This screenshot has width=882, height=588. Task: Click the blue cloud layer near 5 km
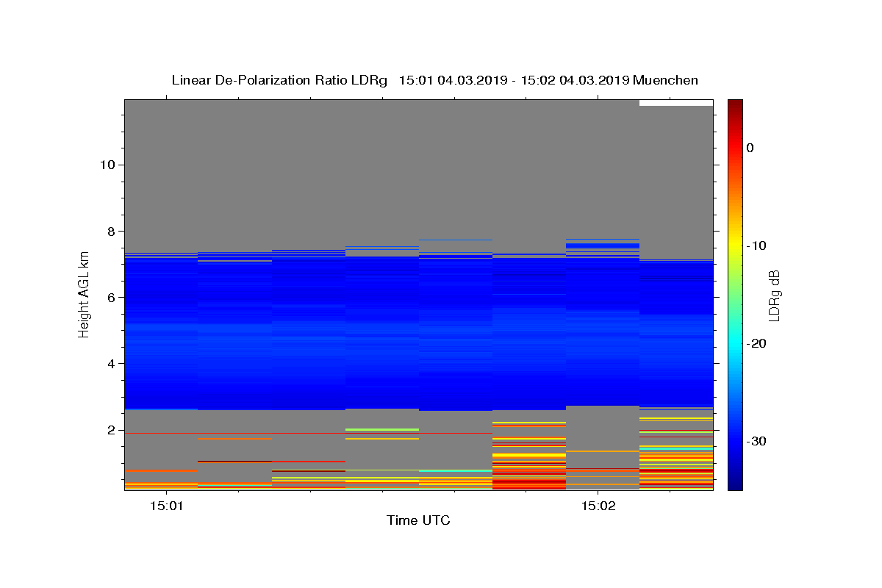(419, 331)
